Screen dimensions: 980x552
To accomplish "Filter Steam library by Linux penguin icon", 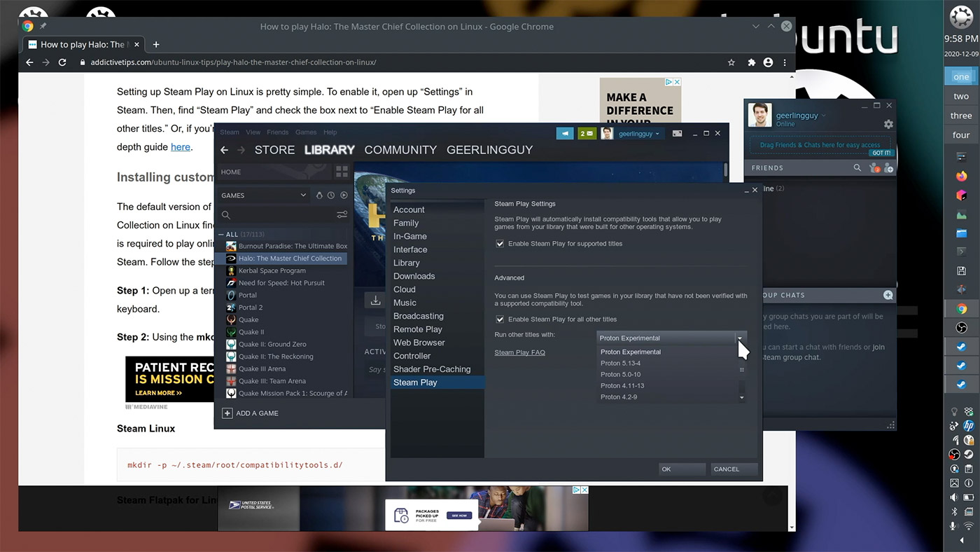I will click(x=319, y=195).
